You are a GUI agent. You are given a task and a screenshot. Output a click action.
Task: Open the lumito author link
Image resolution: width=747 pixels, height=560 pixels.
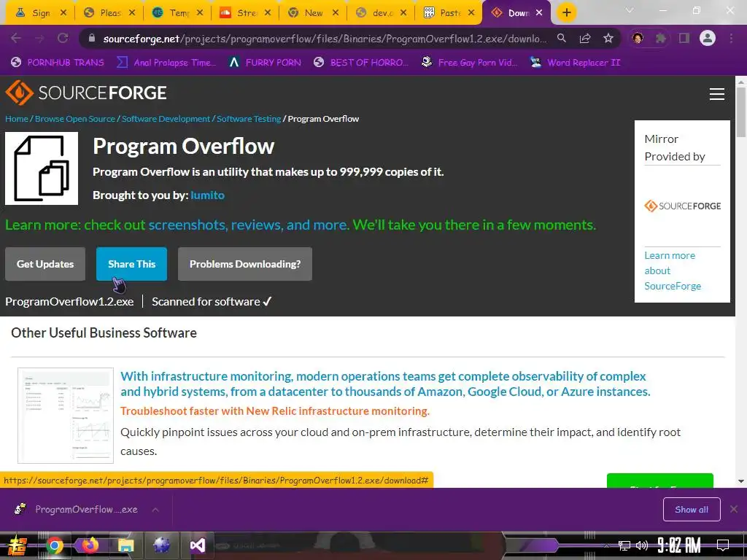[207, 195]
